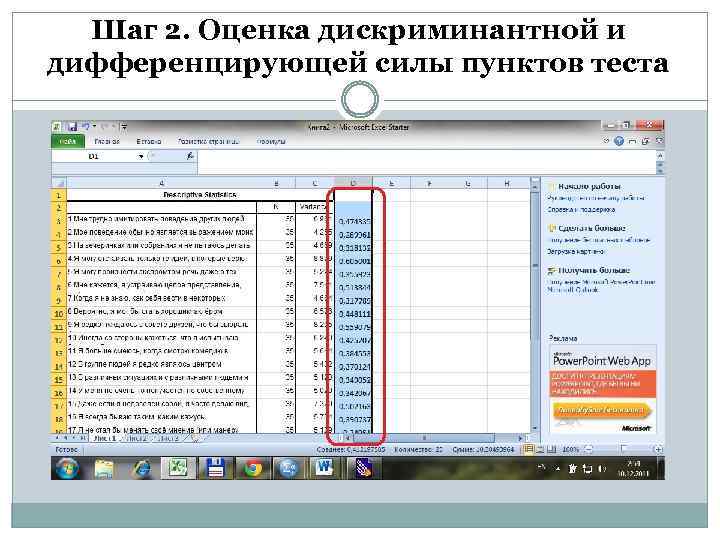Viewport: 720px width, 540px height.
Task: Select row 10 header
Action: 59,314
